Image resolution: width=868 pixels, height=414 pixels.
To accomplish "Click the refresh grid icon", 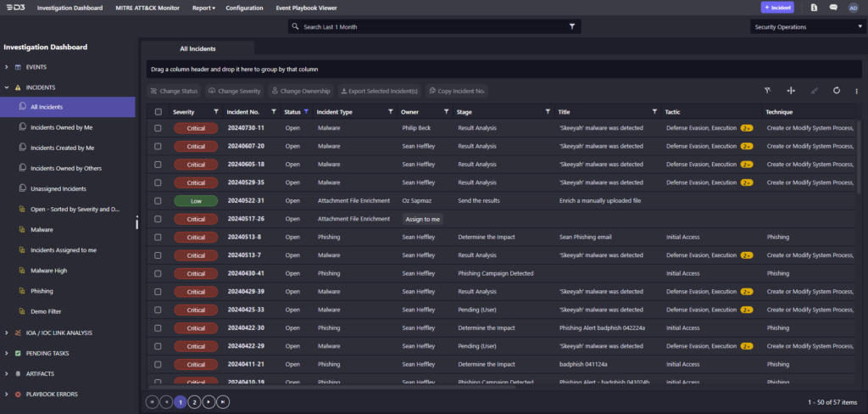I will point(836,91).
